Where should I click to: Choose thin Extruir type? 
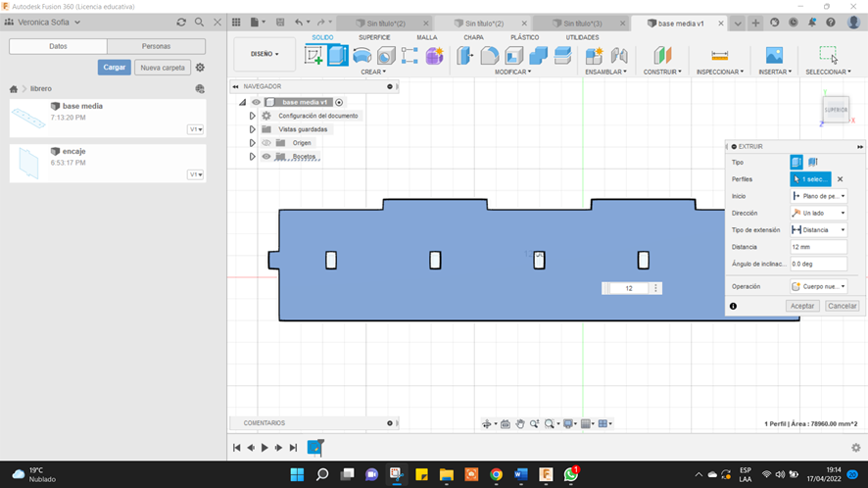[x=812, y=163]
